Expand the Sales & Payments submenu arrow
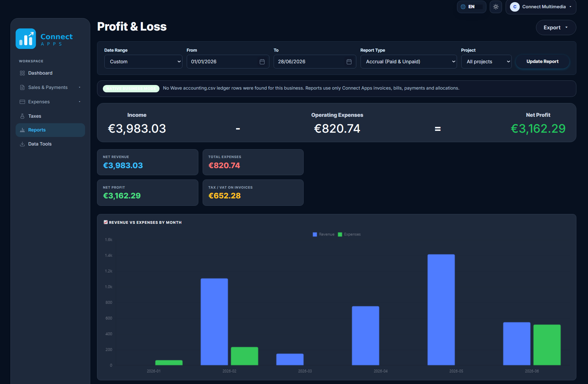Image resolution: width=588 pixels, height=384 pixels. [x=80, y=87]
